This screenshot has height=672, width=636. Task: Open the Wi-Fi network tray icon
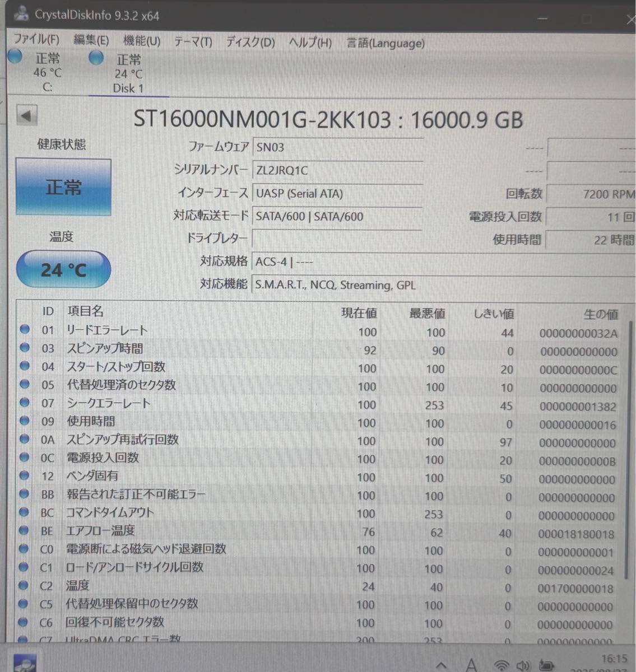(x=500, y=665)
